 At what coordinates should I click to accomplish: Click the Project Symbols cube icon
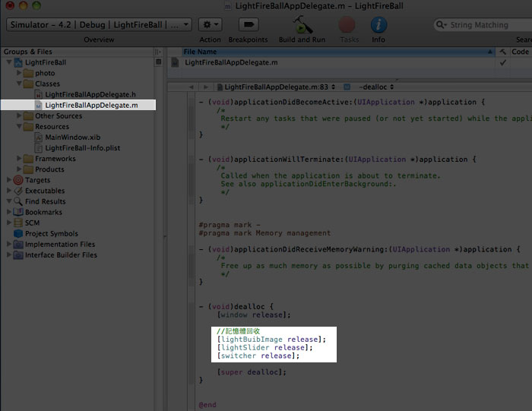18,233
